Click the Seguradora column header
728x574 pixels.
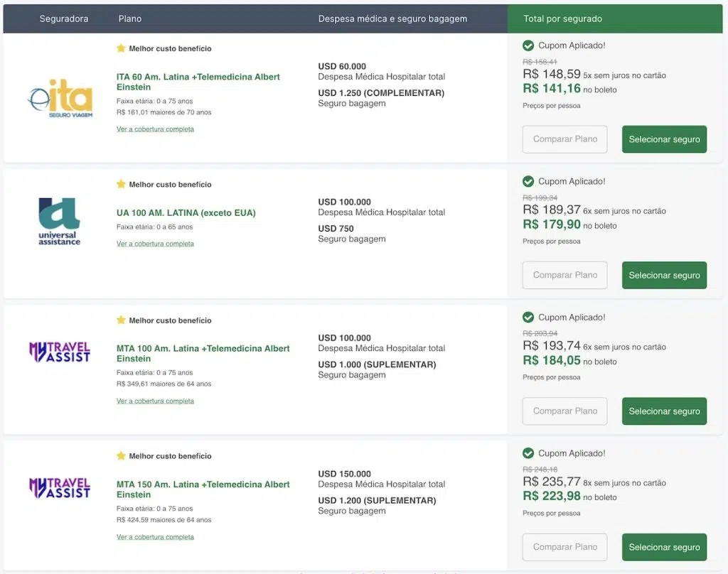[x=64, y=18]
